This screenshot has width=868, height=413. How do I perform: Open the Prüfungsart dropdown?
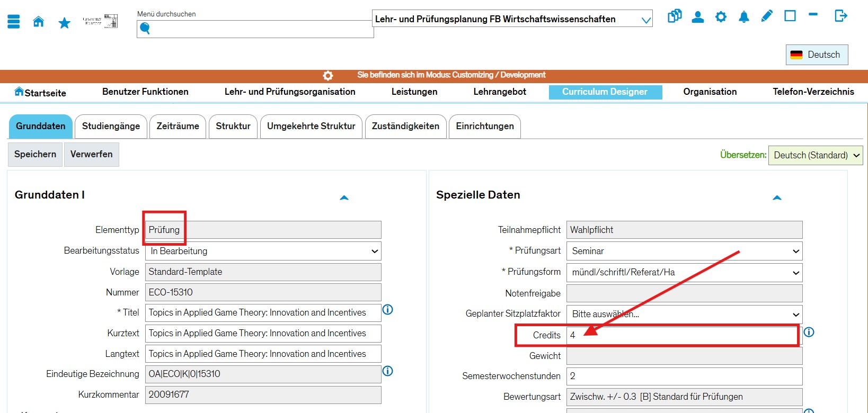pos(684,251)
